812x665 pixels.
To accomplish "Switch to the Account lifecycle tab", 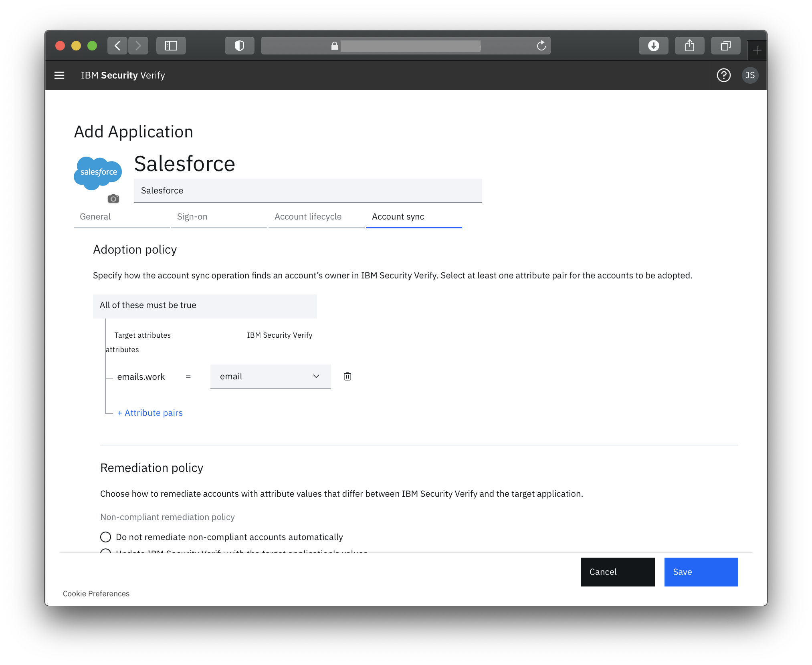I will [308, 217].
